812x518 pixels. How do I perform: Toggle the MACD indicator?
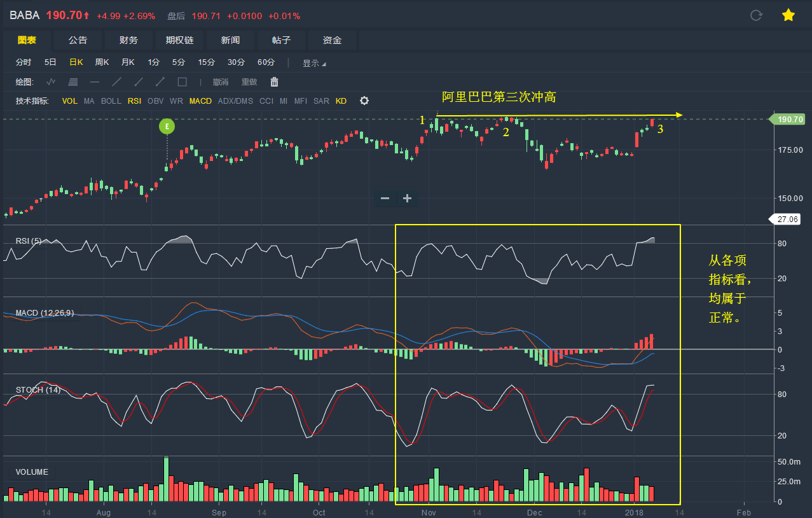pos(201,101)
